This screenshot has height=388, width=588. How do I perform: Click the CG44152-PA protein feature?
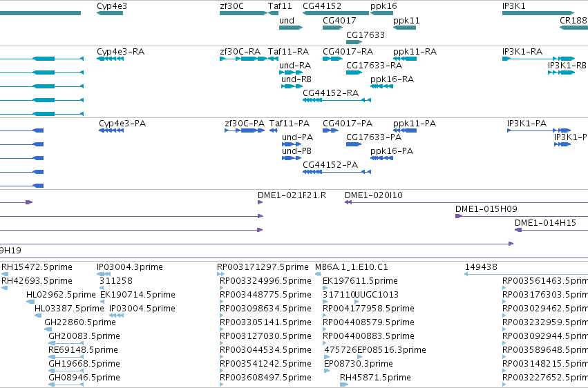[336, 172]
